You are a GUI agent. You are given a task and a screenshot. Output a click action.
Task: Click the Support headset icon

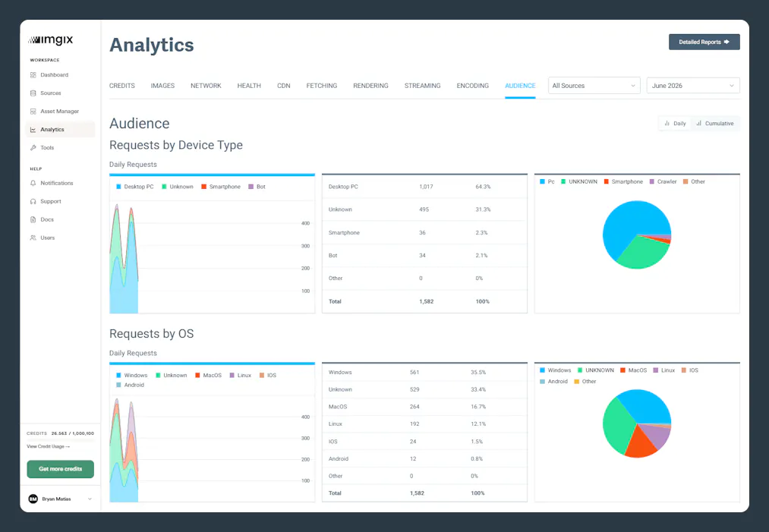[x=33, y=202]
